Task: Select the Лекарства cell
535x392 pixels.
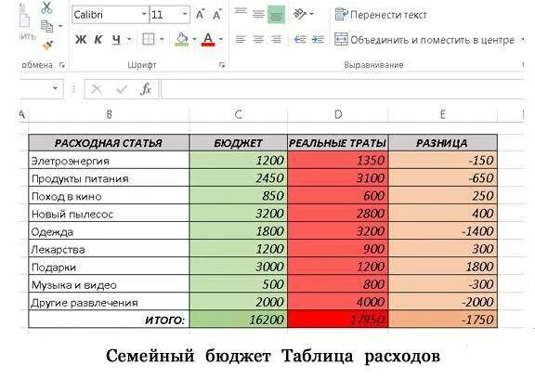Action: pyautogui.click(x=109, y=249)
